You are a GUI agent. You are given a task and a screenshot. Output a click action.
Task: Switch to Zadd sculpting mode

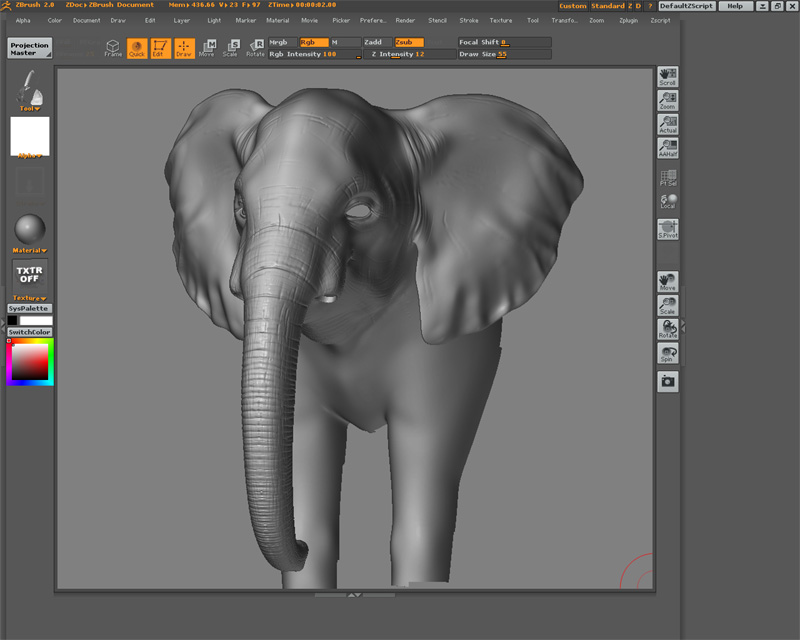378,42
